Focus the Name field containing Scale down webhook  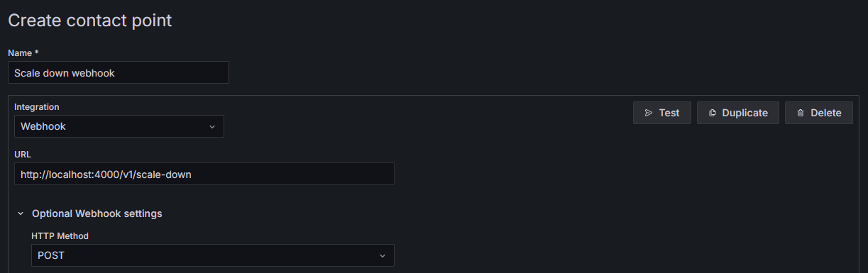coord(119,72)
